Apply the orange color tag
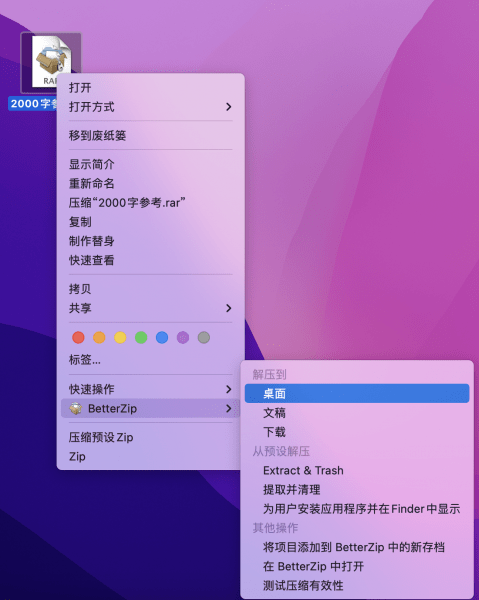The width and height of the screenshot is (479, 600). (x=99, y=338)
